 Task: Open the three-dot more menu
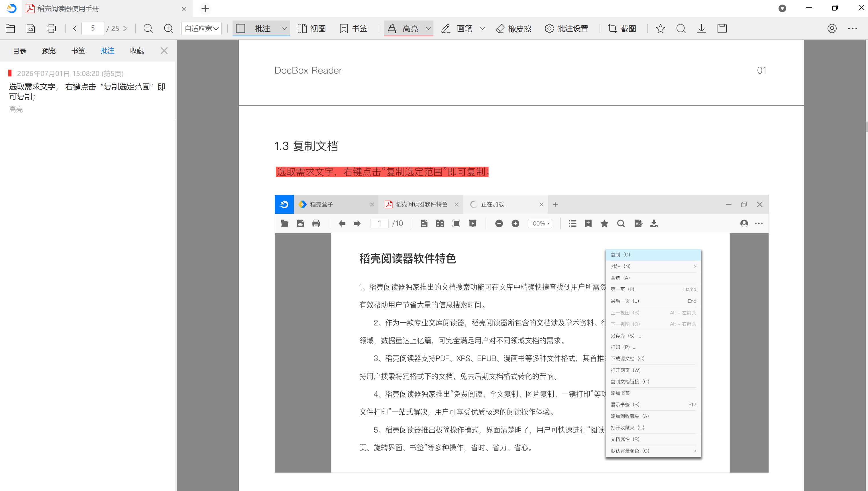tap(853, 29)
